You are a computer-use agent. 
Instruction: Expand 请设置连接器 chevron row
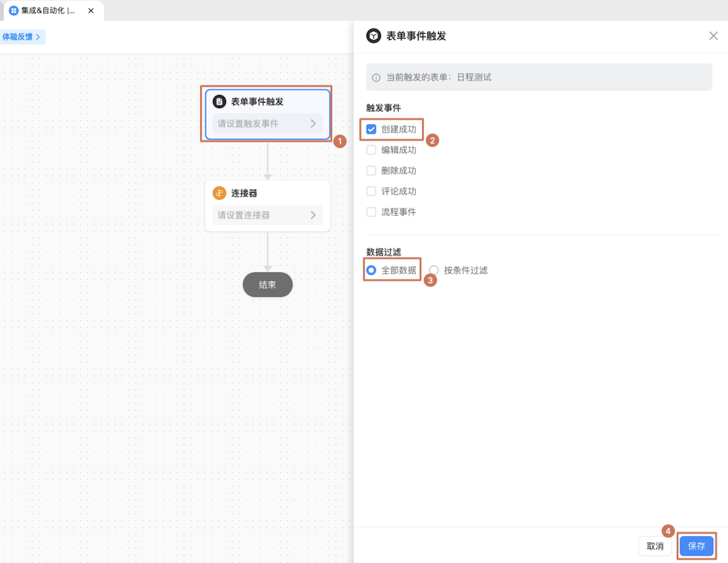[268, 215]
